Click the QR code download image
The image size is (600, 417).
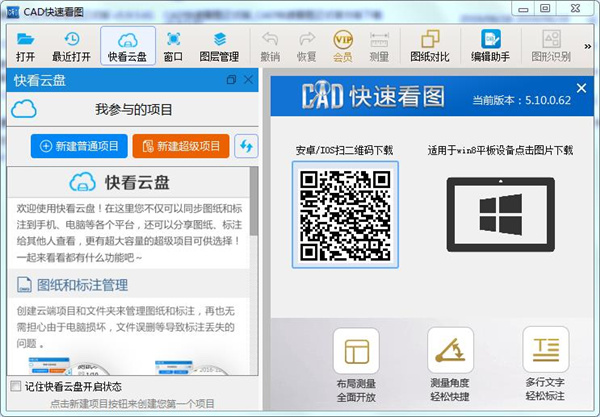345,215
